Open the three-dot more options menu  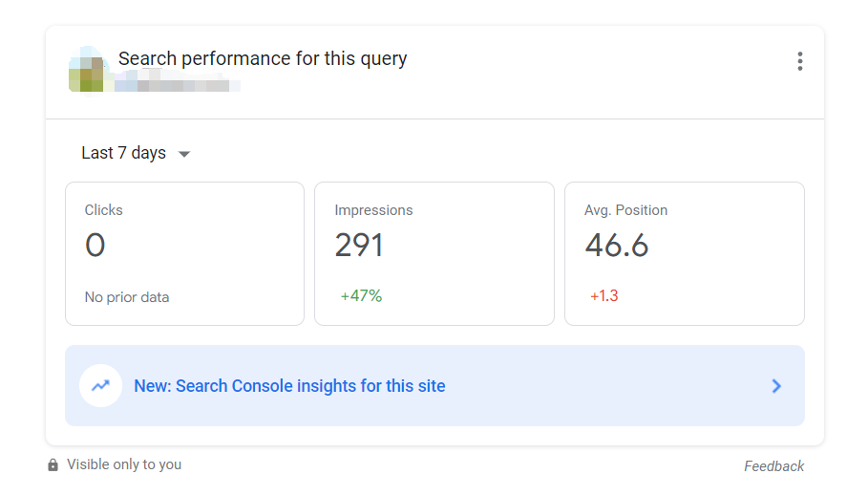click(x=799, y=61)
